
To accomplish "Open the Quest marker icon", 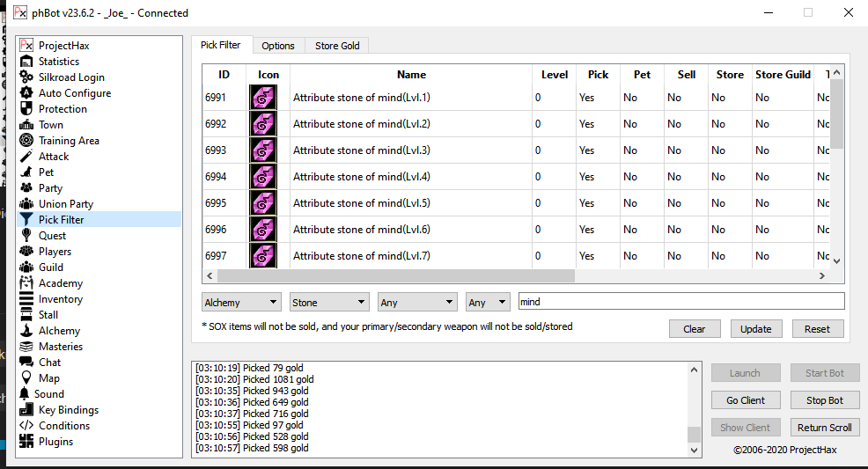I will tap(26, 236).
